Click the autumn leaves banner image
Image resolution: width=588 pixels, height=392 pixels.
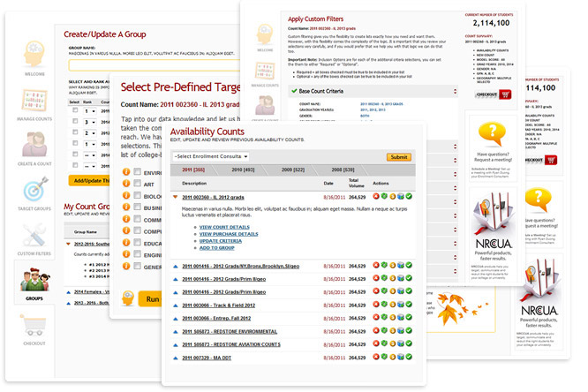point(462,309)
